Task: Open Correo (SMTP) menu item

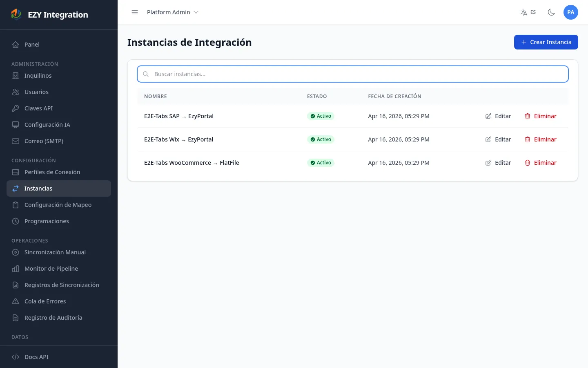Action: pyautogui.click(x=59, y=141)
